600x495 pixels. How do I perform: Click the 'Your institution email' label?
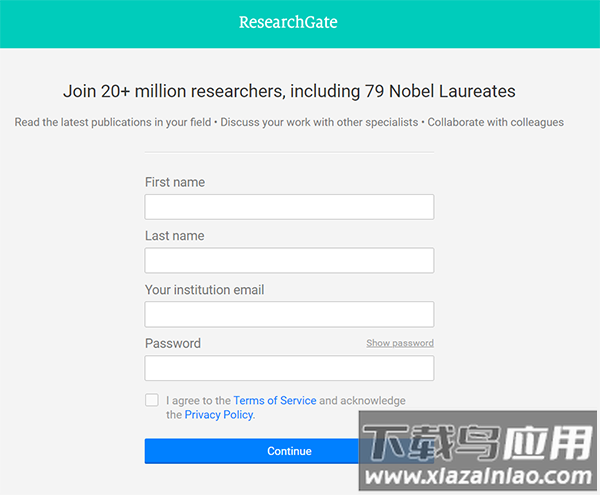click(x=205, y=290)
